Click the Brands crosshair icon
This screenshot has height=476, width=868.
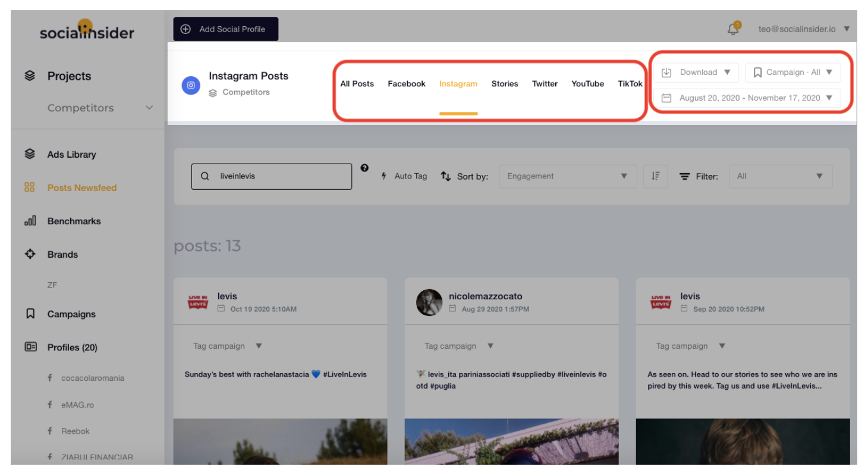click(x=30, y=254)
